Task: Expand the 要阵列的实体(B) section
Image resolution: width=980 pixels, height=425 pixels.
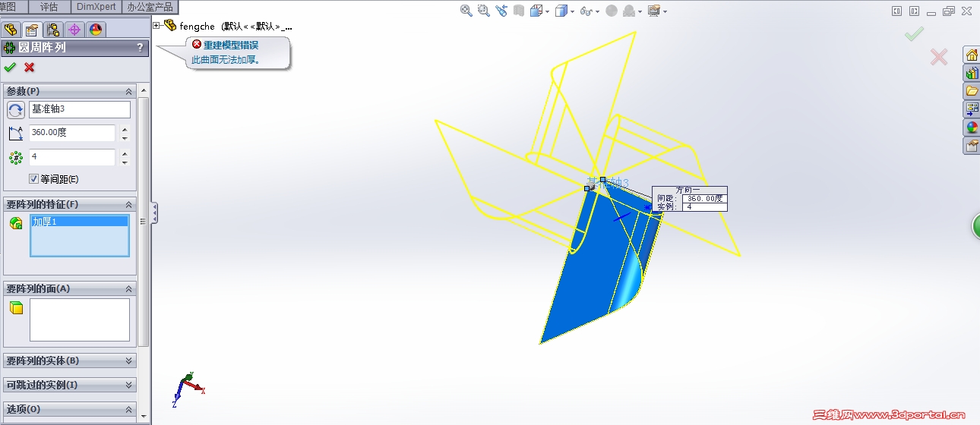Action: [x=128, y=360]
